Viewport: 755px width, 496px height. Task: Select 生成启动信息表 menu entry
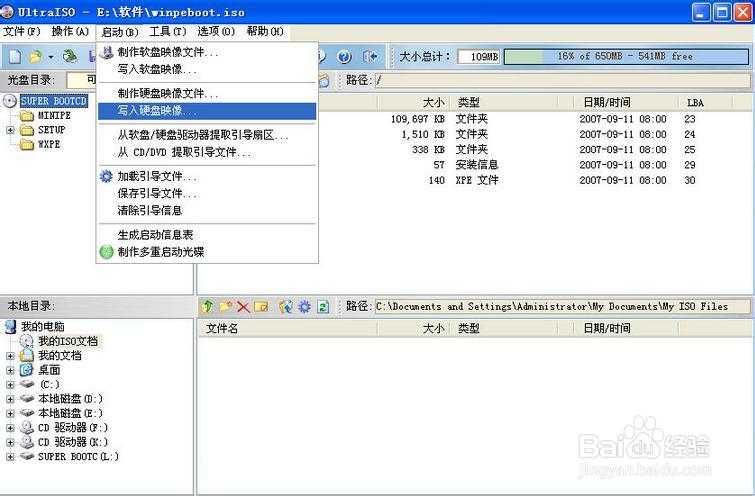click(x=207, y=235)
